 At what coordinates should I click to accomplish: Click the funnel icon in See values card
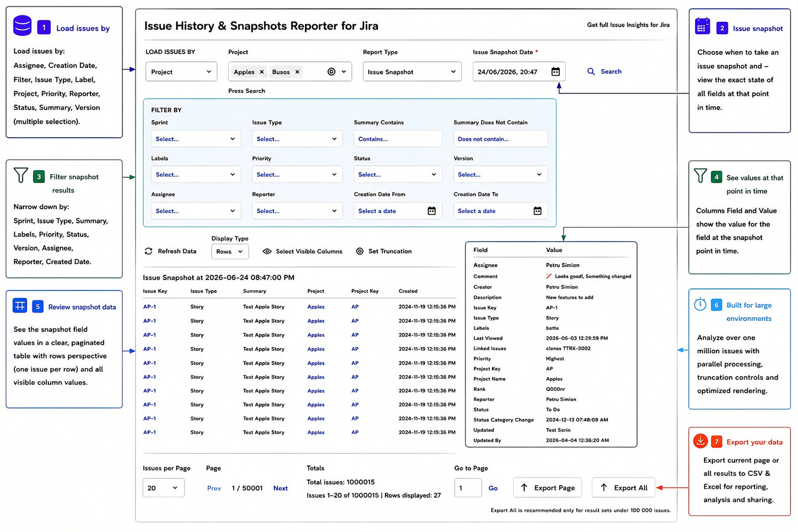[x=700, y=176]
